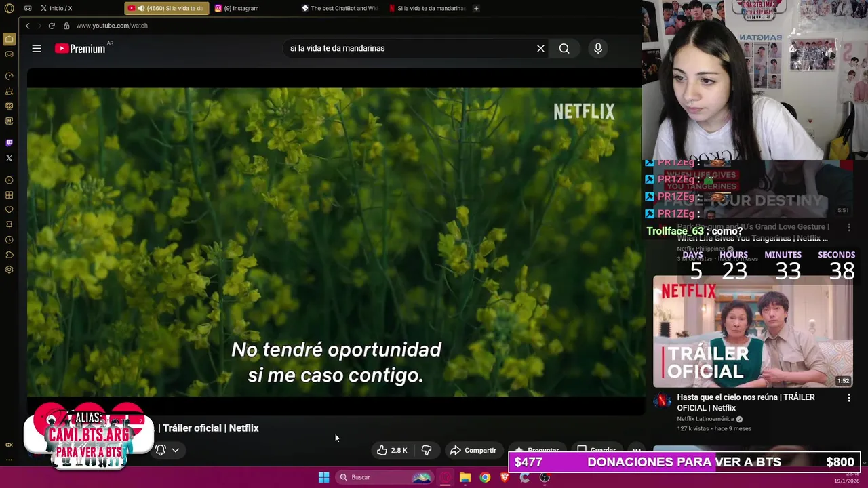Click the taskbar Buscar search box

(384, 477)
